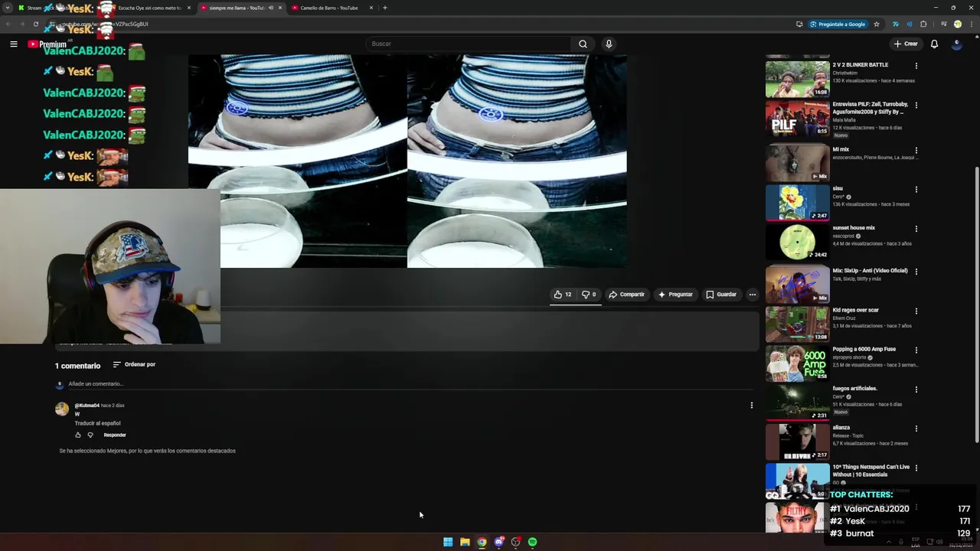Open options for sunset house mix
This screenshot has height=551, width=980.
[916, 229]
